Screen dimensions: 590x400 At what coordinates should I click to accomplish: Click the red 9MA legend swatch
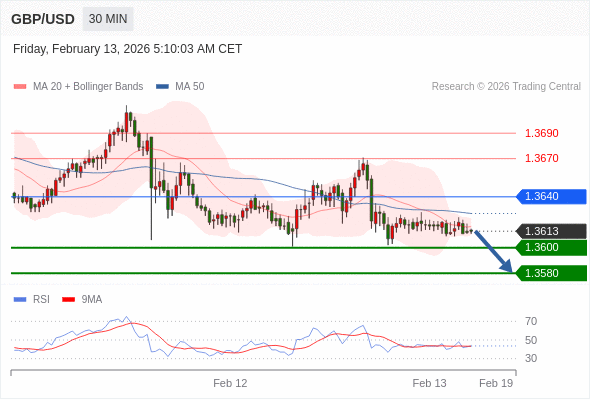68,300
